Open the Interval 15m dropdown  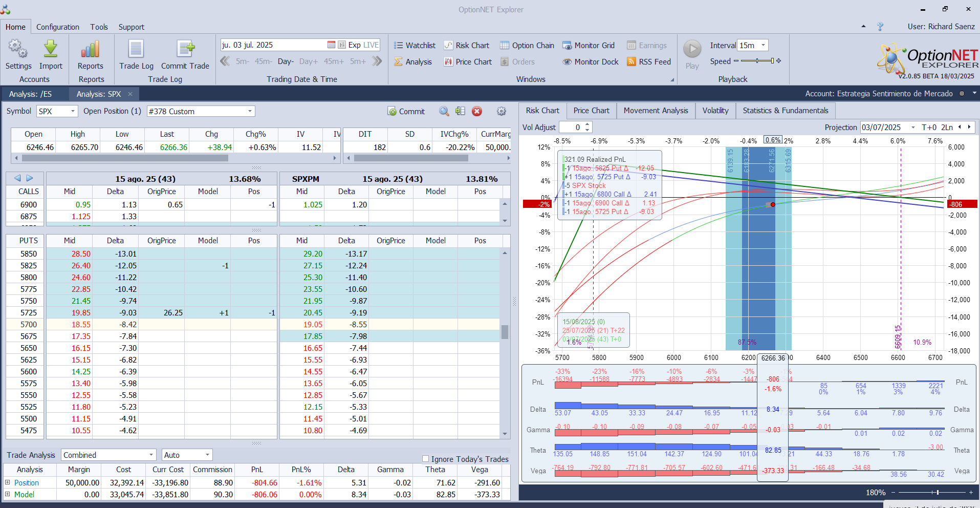763,45
